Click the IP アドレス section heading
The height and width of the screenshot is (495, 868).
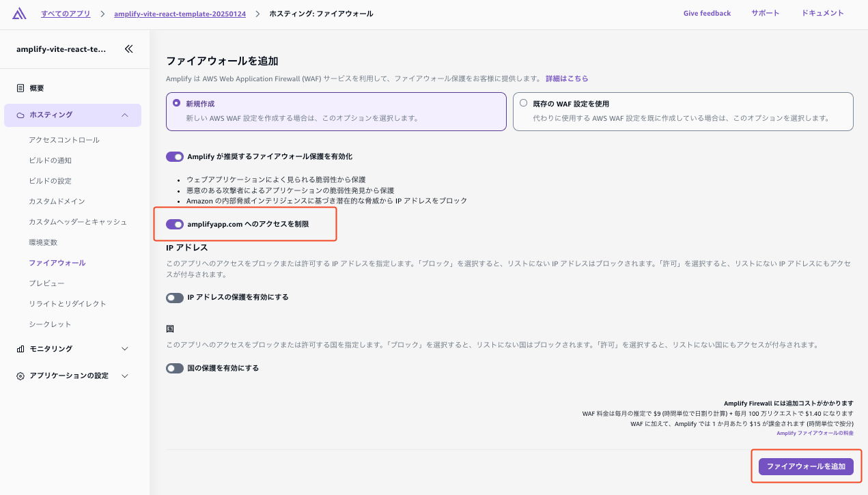click(186, 247)
